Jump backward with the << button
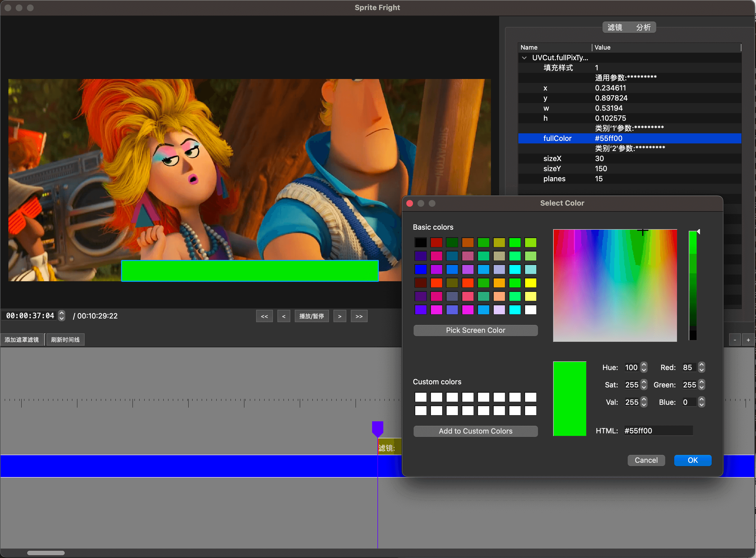The height and width of the screenshot is (558, 756). [x=264, y=316]
